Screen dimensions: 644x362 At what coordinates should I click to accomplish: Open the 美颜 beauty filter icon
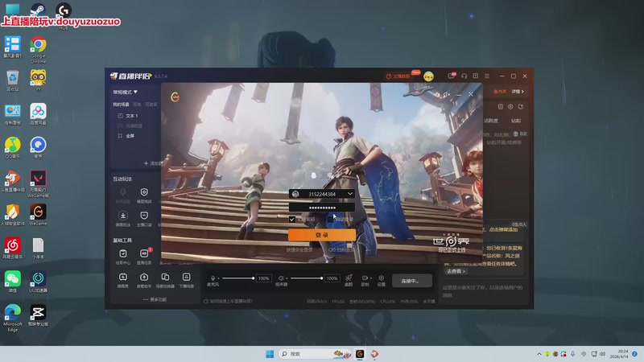coord(349,278)
